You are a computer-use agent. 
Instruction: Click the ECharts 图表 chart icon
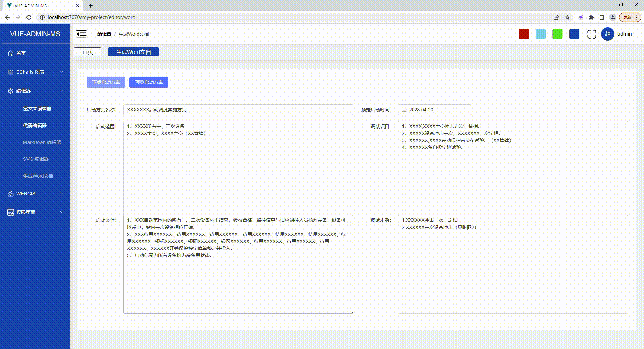pos(10,72)
